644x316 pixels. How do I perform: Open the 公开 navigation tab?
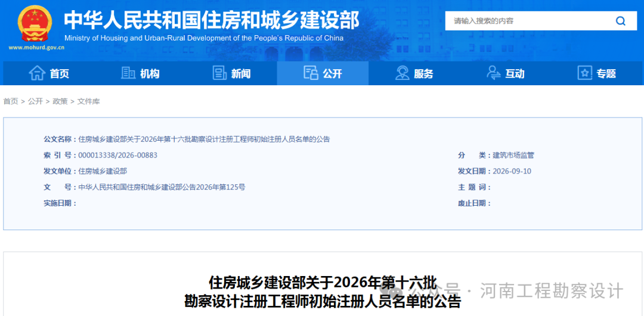(323, 73)
